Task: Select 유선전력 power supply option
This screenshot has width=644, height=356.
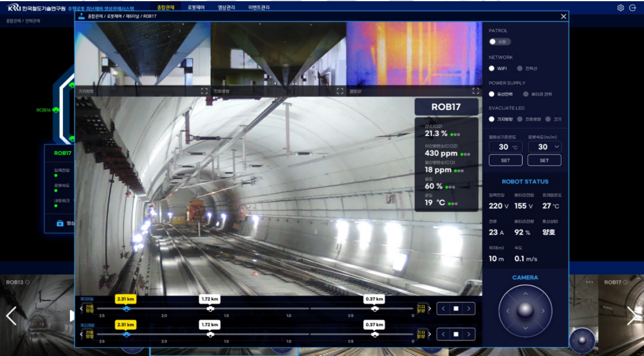Action: pyautogui.click(x=492, y=94)
